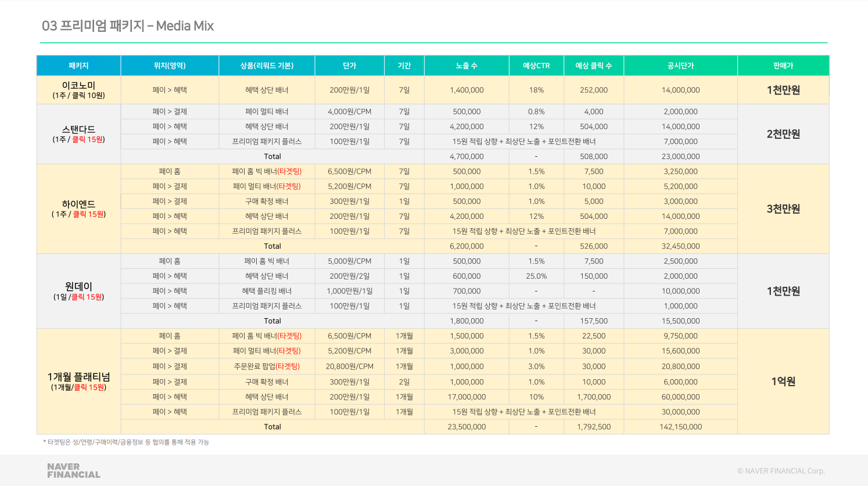Screen dimensions: 868x486
Task: Select the expected clicks value '252,000'
Action: (x=594, y=90)
